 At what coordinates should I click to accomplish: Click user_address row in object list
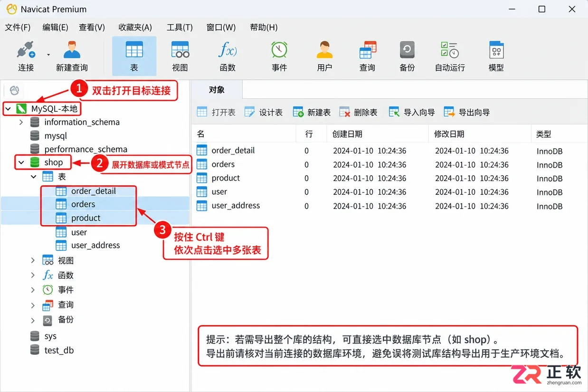(389, 206)
